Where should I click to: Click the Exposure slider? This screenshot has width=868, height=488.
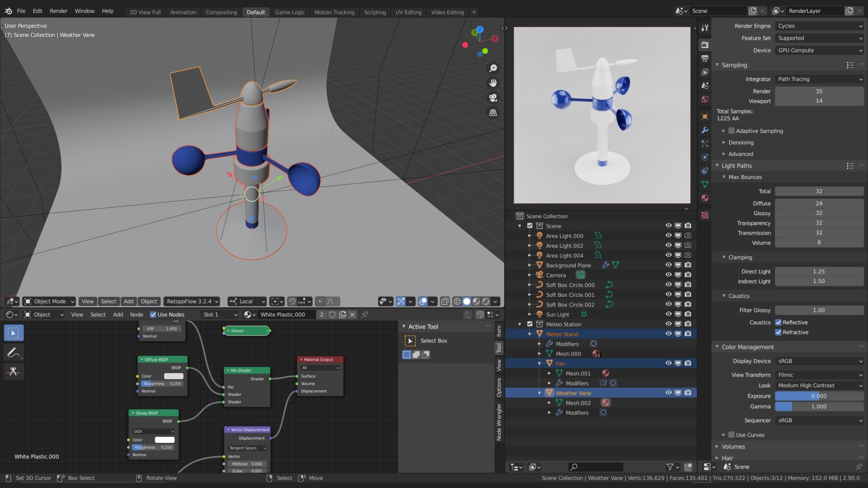[819, 396]
